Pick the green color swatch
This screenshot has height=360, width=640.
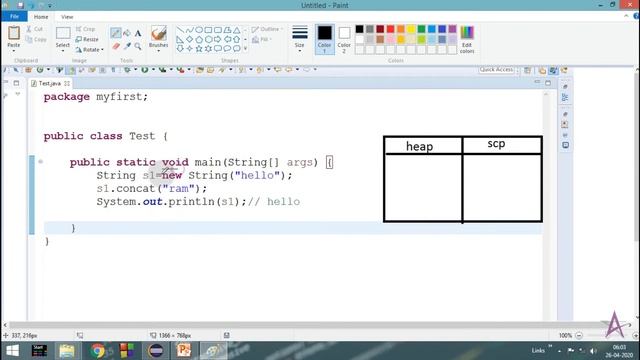click(421, 29)
